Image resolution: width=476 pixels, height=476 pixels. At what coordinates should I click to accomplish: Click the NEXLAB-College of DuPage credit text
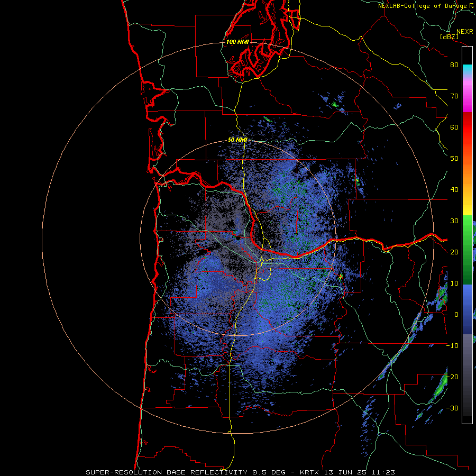tap(423, 6)
